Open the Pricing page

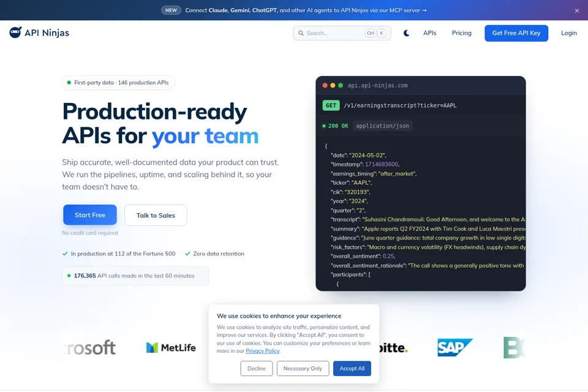[462, 33]
